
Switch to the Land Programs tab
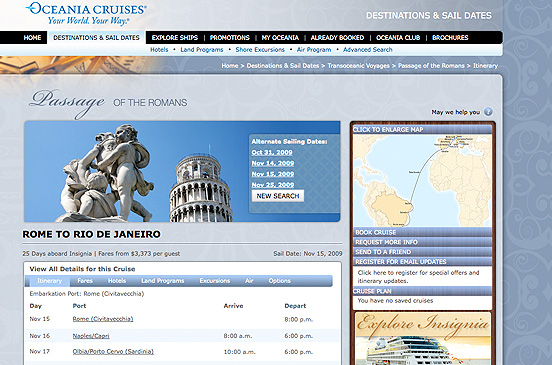click(x=163, y=281)
